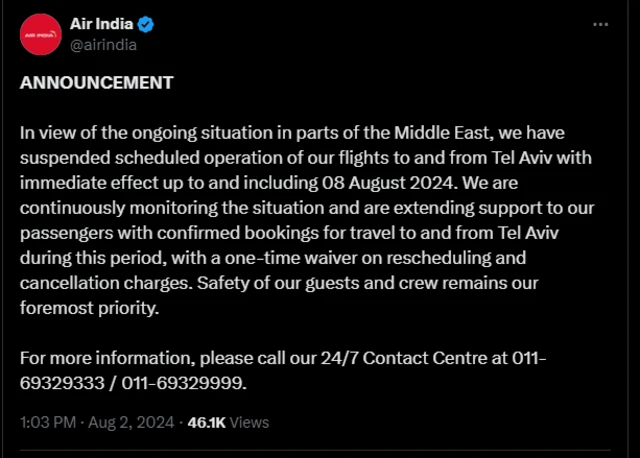The height and width of the screenshot is (458, 640).
Task: Open the @airindia handle link
Action: [104, 44]
